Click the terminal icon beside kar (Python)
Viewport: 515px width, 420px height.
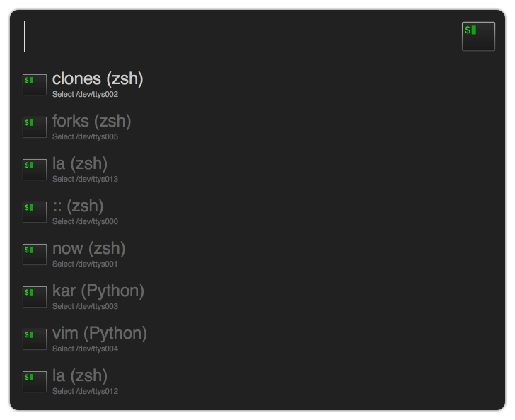tap(35, 296)
